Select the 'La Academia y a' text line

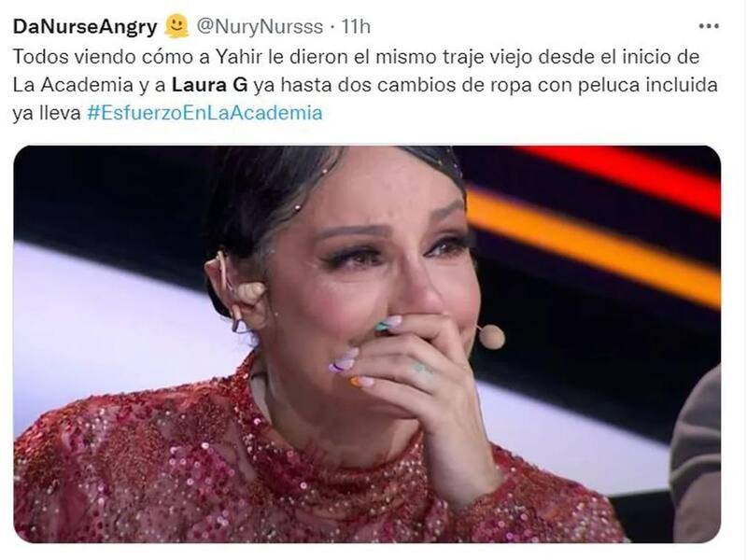point(90,85)
